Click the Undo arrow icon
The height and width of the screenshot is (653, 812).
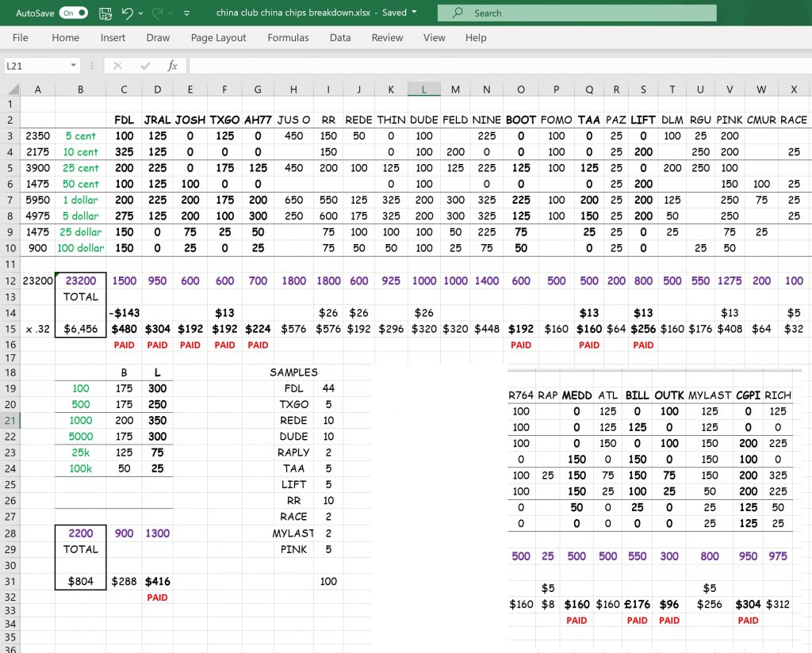coord(127,13)
